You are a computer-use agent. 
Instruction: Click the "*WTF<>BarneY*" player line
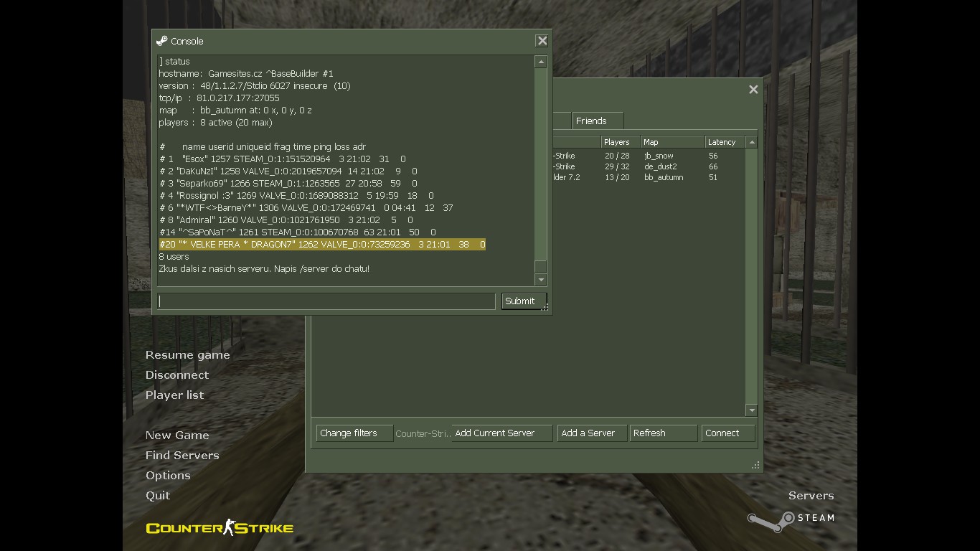306,208
